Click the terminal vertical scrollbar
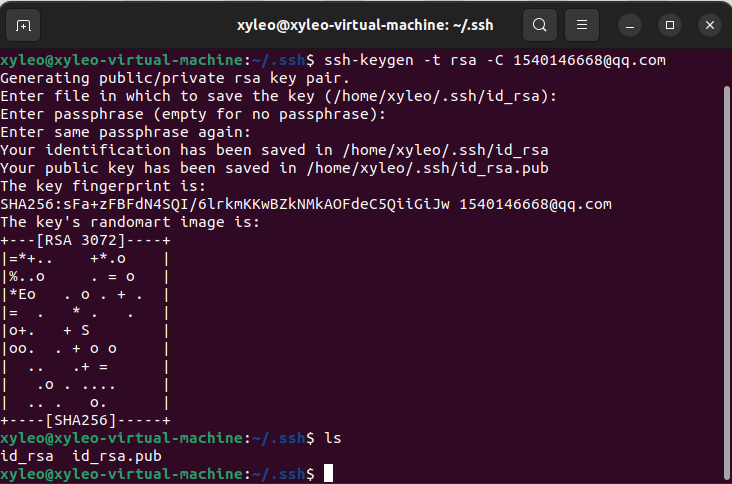Screen dimensions: 732x484 pyautogui.click(x=726, y=282)
